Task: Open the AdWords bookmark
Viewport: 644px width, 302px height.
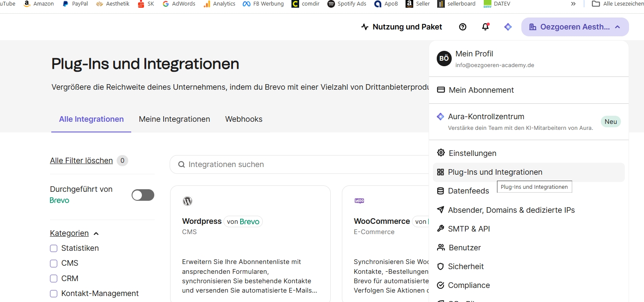Action: pos(179,4)
